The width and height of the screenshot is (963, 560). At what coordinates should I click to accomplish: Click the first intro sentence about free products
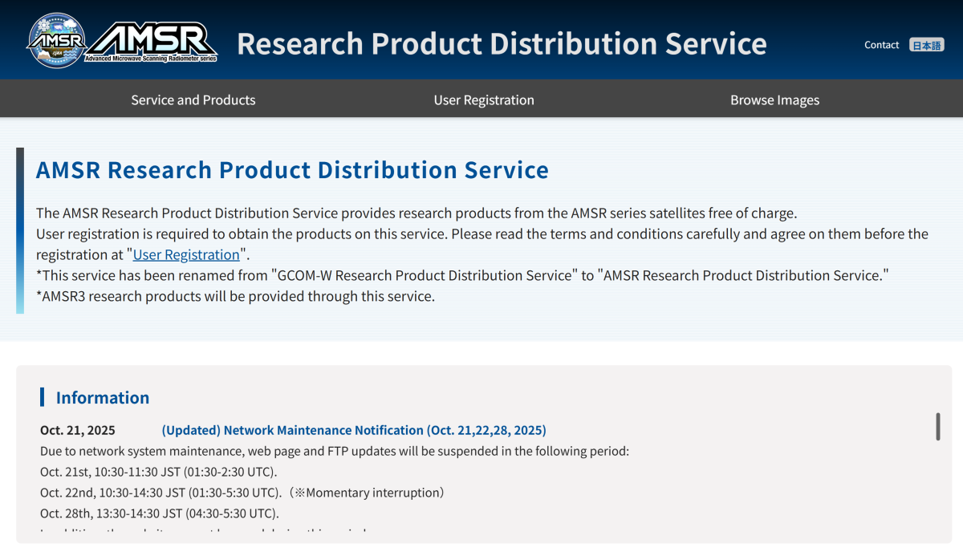[416, 213]
